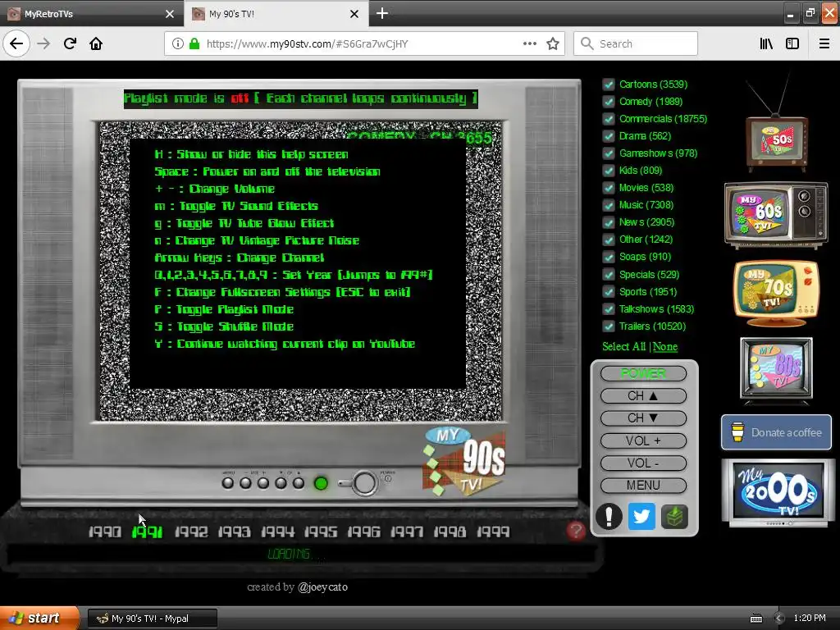Viewport: 840px width, 630px height.
Task: Toggle the Music (7308) checkbox
Action: 609,205
